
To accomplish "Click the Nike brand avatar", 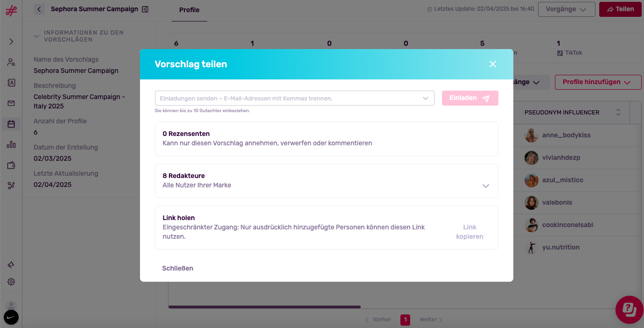I will click(x=11, y=317).
